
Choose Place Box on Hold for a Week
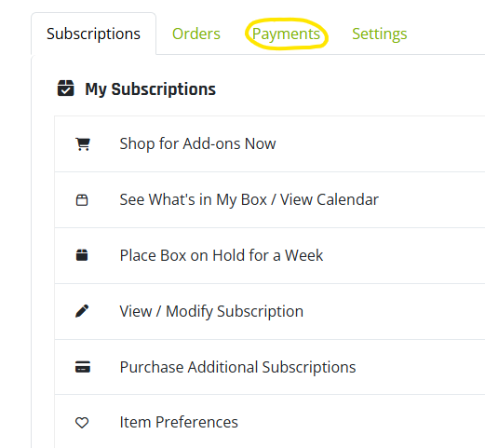point(270,255)
